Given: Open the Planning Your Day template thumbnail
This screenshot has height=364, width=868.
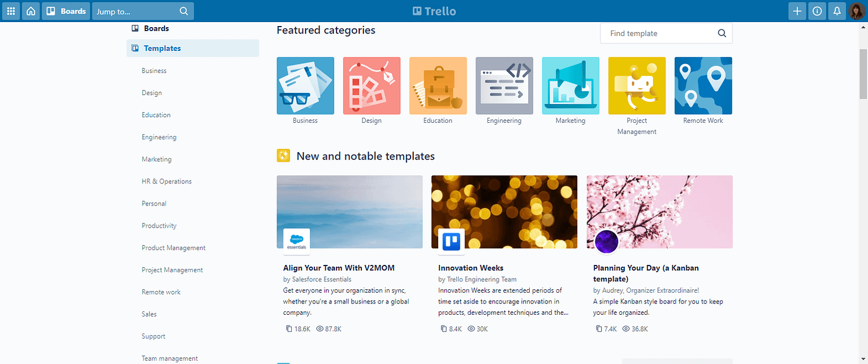Looking at the screenshot, I should click(x=659, y=212).
